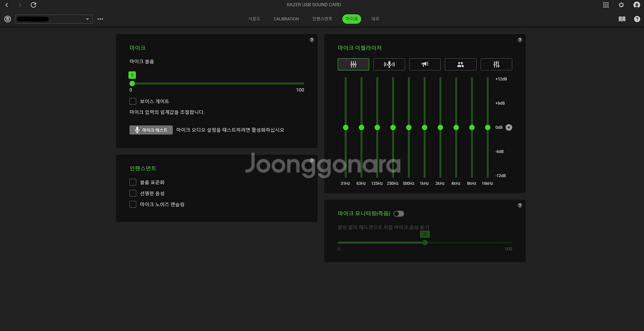Click the 1kHz equalizer slider knob
Image resolution: width=644 pixels, height=331 pixels.
pos(425,128)
